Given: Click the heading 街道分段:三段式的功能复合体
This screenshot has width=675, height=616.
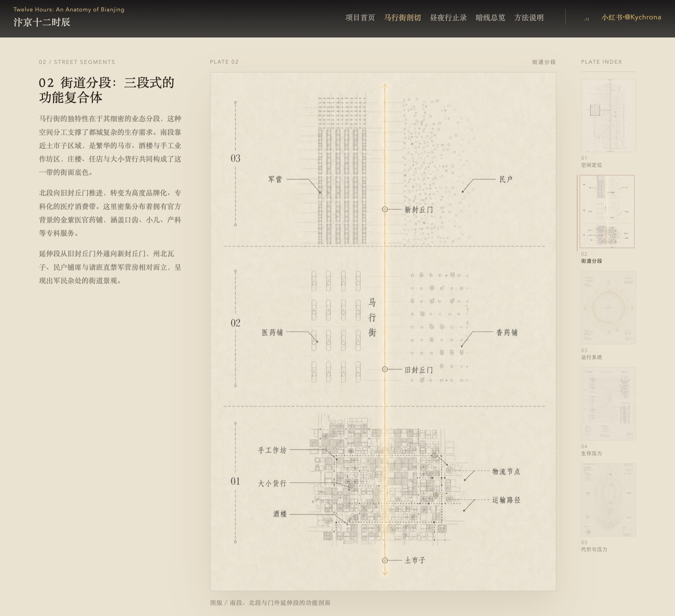Looking at the screenshot, I should point(107,90).
